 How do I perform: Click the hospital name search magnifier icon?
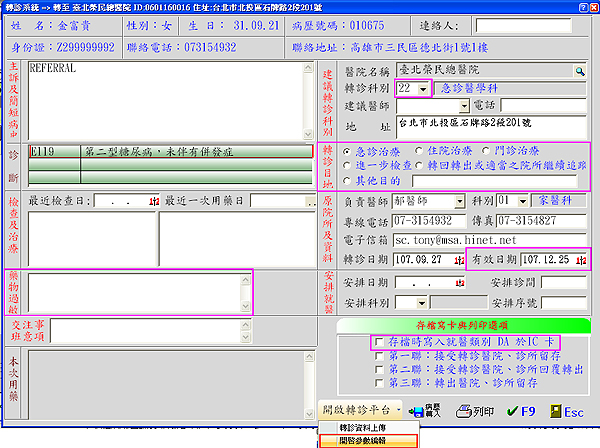[x=579, y=71]
